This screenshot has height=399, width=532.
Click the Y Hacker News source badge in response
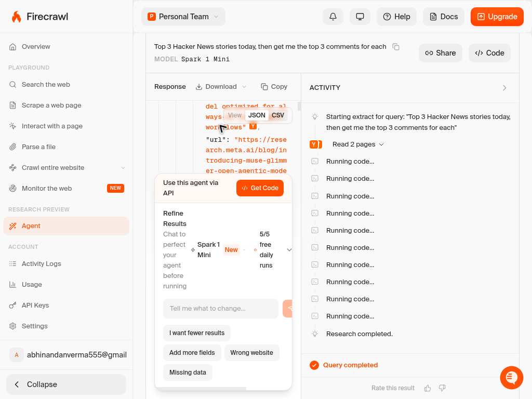click(253, 126)
